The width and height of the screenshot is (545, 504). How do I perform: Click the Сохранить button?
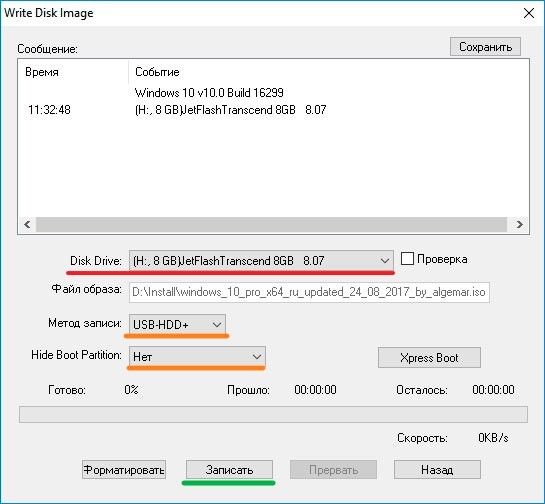coord(485,47)
